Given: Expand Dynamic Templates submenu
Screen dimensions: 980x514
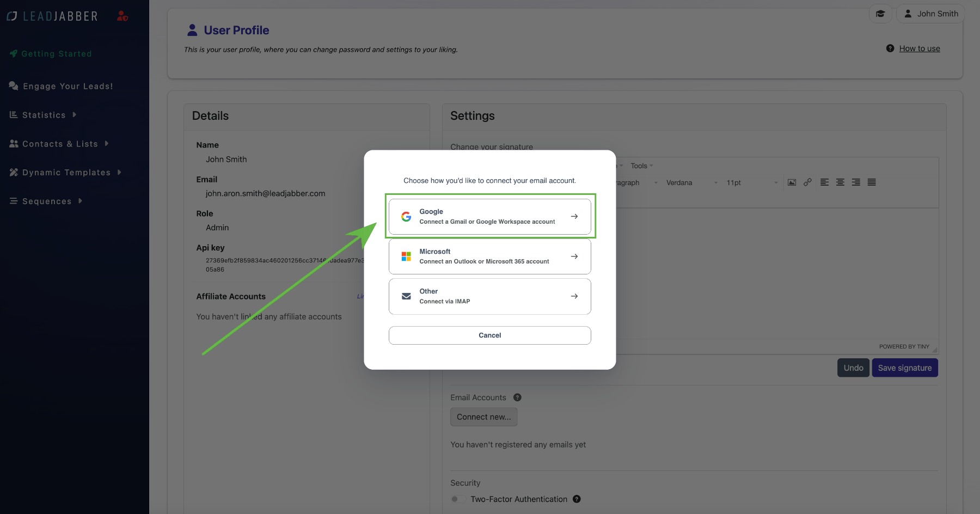Looking at the screenshot, I should (x=65, y=173).
